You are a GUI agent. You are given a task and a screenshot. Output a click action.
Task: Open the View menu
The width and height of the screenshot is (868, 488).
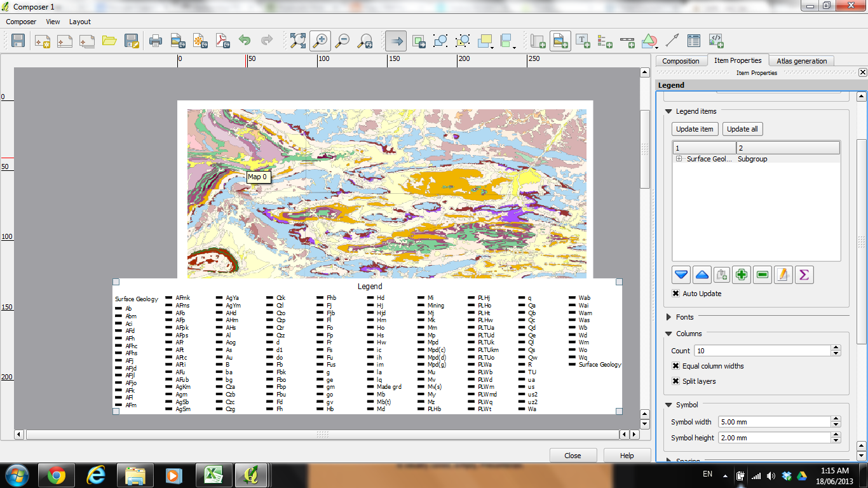point(53,22)
